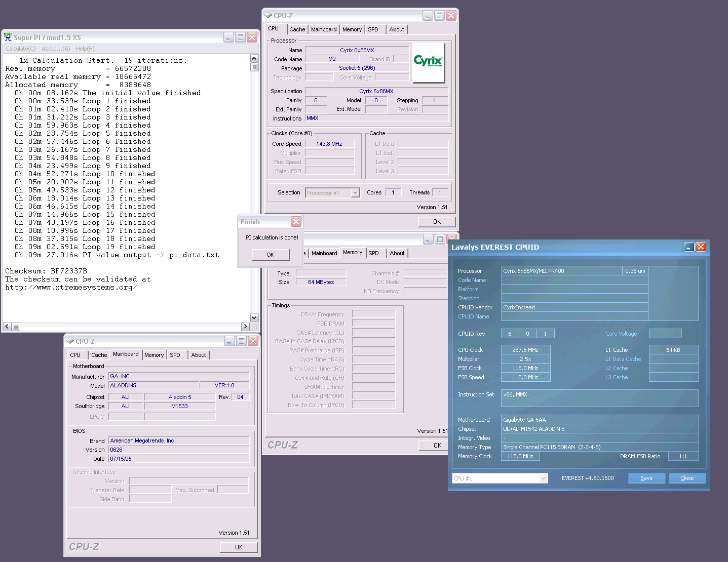Viewport: 728px width, 562px height.
Task: Click OK in the CPU-Z Memory window
Action: (437, 446)
